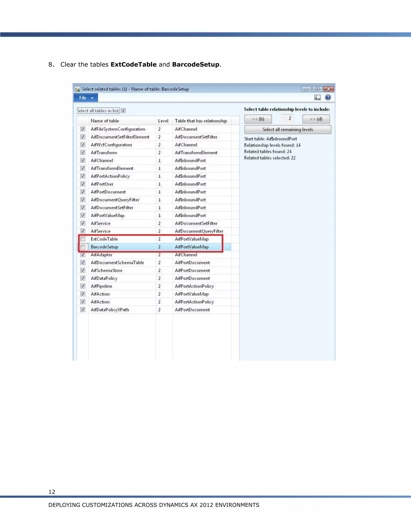Screen dimensions: 411x532
Task: Uncheck the AifWcfConfiguration checkbox
Action: point(83,145)
